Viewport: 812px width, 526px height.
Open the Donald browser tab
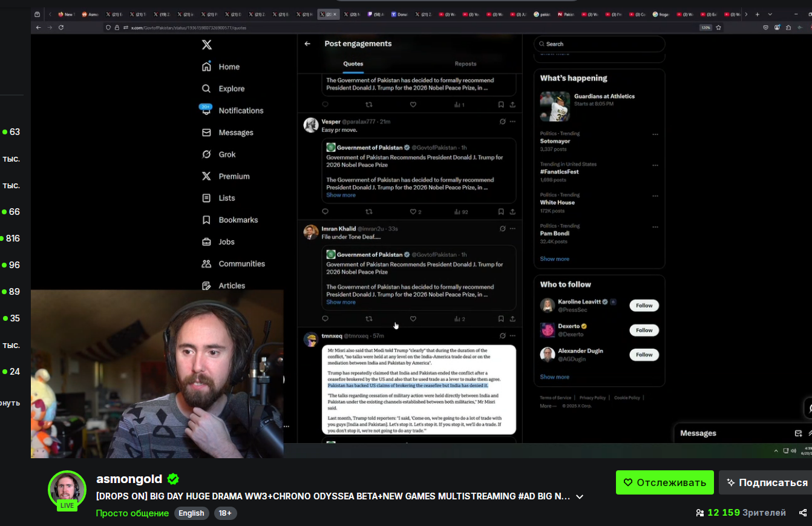tap(400, 14)
